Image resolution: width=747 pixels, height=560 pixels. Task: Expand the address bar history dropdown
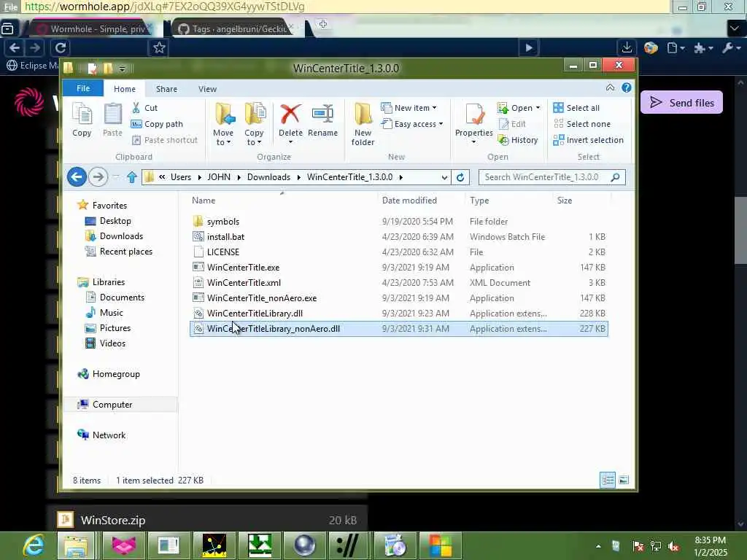tap(444, 177)
